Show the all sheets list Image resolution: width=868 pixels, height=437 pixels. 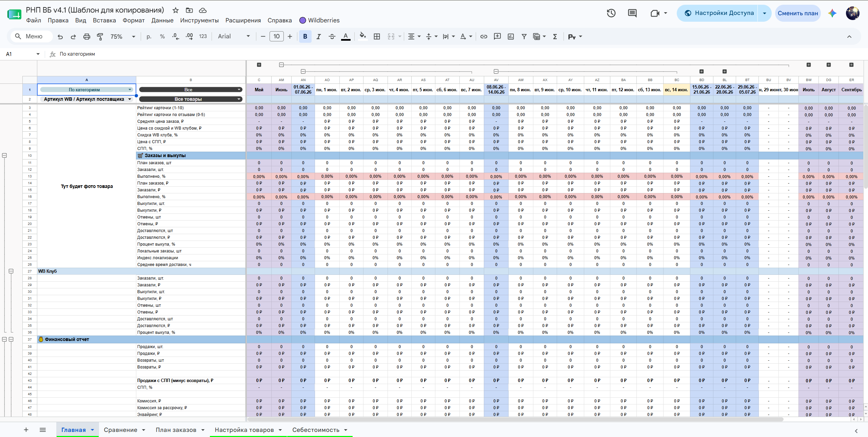pyautogui.click(x=43, y=430)
